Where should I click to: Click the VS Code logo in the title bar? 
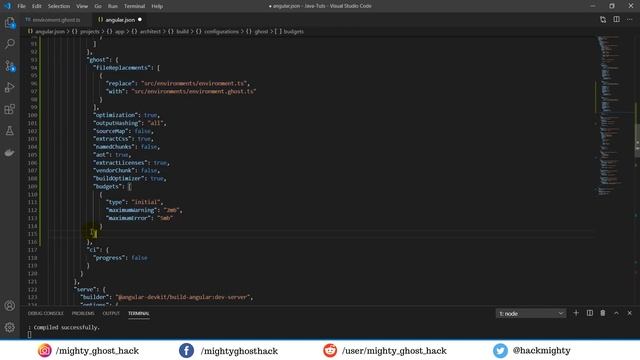coord(7,6)
